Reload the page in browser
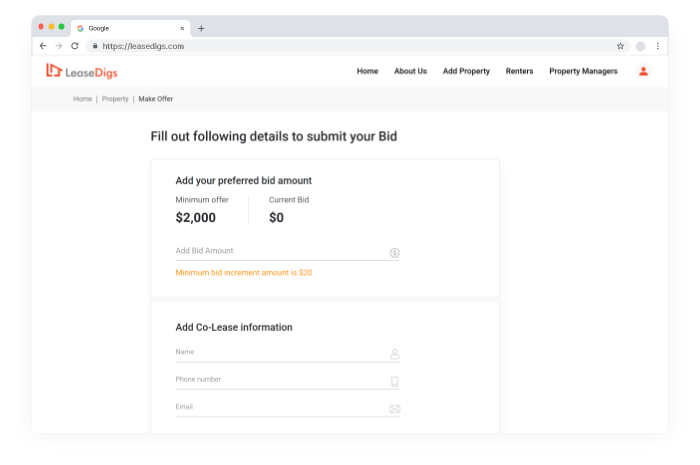This screenshot has width=700, height=465. [x=74, y=46]
